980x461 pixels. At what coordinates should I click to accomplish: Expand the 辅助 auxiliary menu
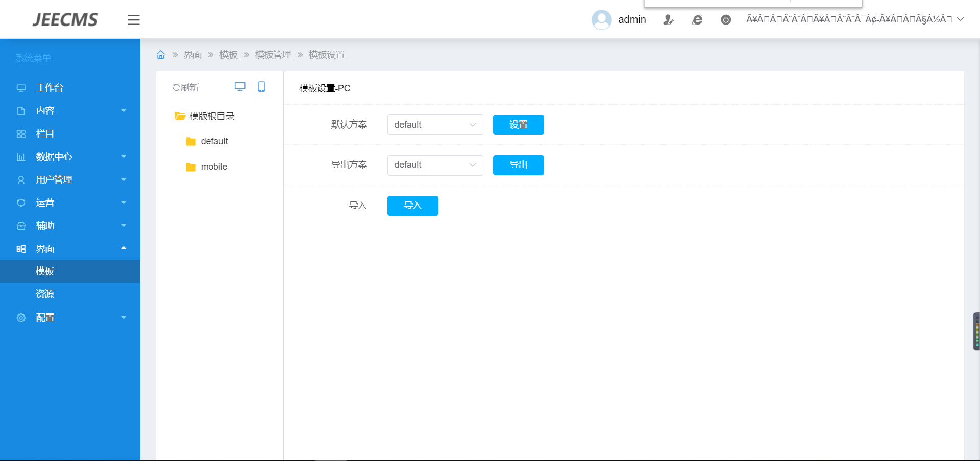click(x=70, y=226)
